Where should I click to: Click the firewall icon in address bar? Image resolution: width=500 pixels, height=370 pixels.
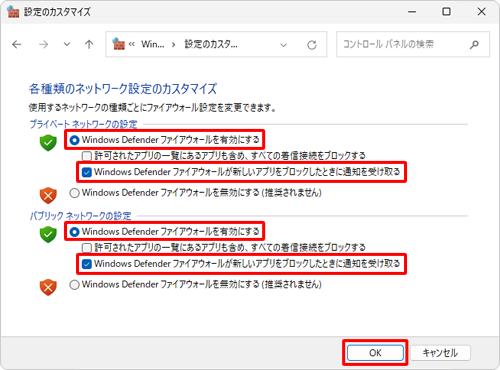118,44
